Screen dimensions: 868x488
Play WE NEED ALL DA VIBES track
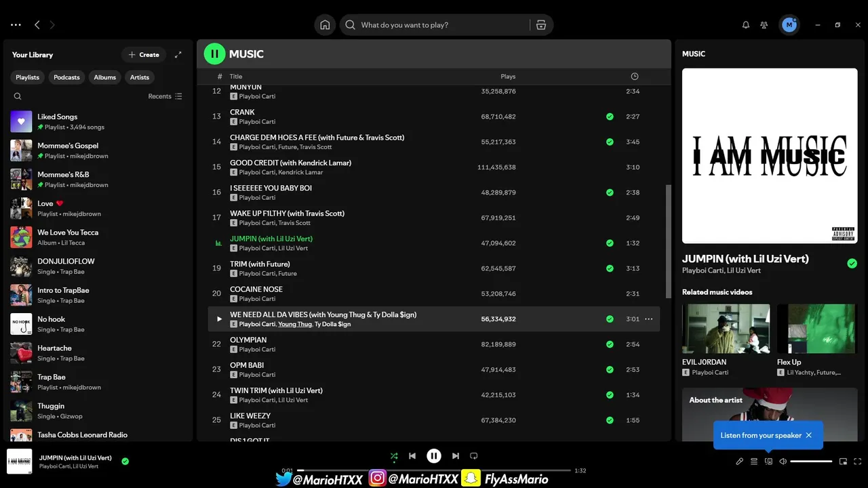click(x=219, y=319)
